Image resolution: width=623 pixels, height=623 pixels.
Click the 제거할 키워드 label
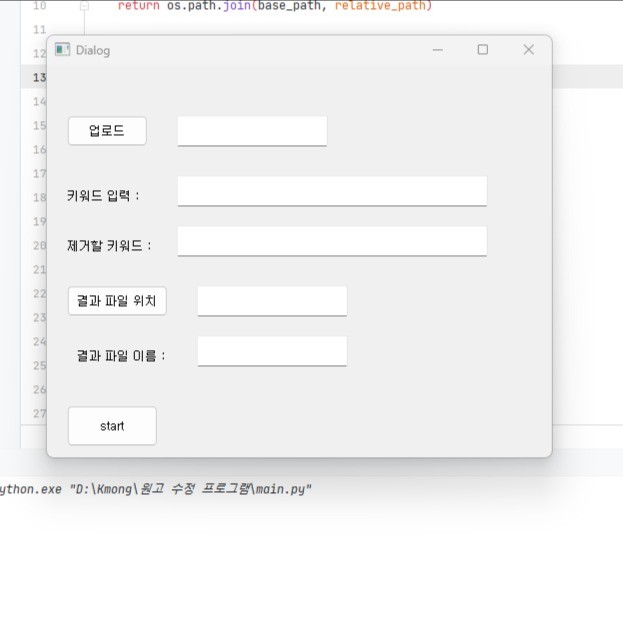click(x=109, y=246)
